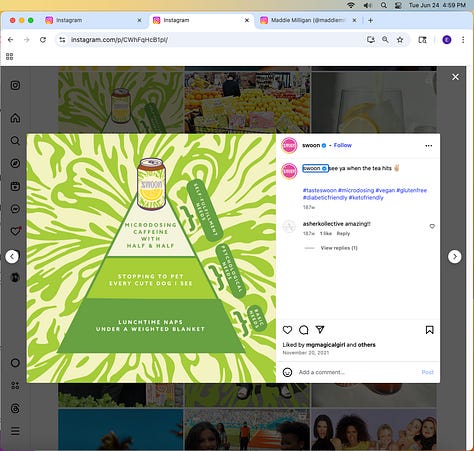
Task: Open Reels icon in sidebar
Action: click(15, 186)
